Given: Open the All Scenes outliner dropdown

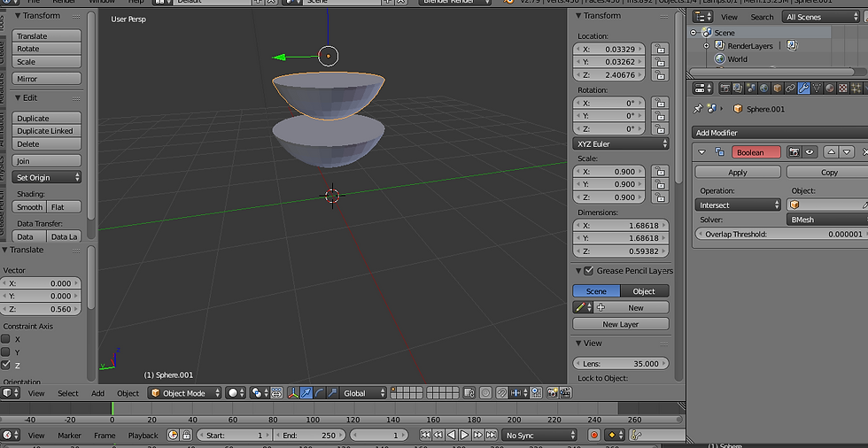Looking at the screenshot, I should point(821,17).
